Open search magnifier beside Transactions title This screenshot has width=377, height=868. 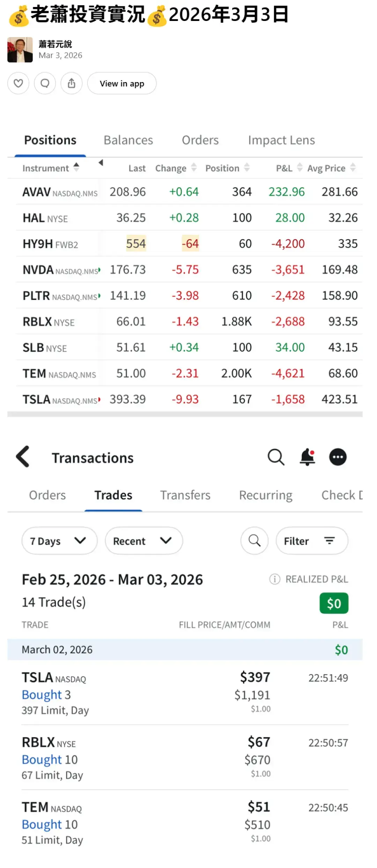pos(276,457)
